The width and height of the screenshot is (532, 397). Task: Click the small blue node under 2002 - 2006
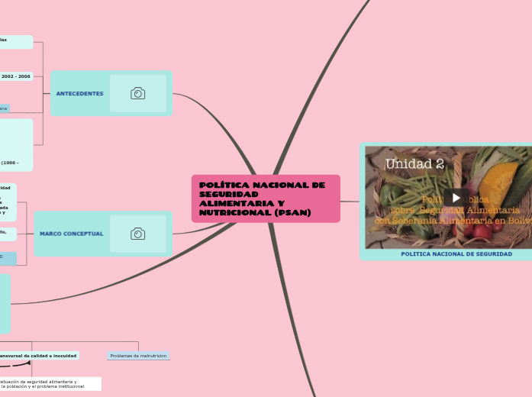click(5, 108)
